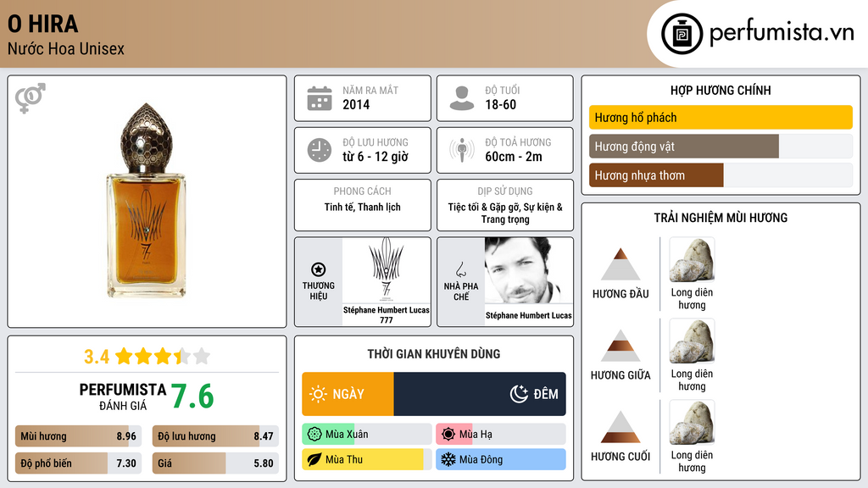Click the Hương giữa pyramid icon
This screenshot has width=868, height=488.
(x=620, y=346)
